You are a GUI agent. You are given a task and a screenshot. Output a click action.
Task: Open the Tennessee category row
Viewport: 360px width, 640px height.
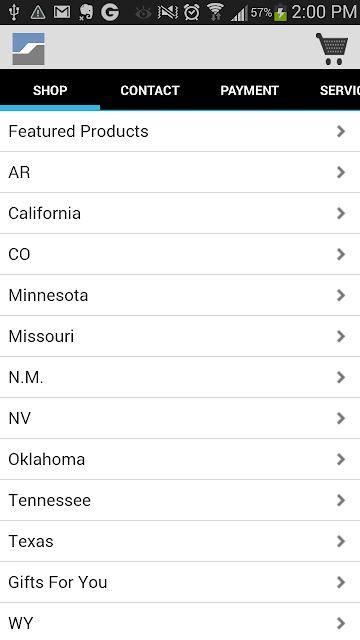(x=180, y=500)
